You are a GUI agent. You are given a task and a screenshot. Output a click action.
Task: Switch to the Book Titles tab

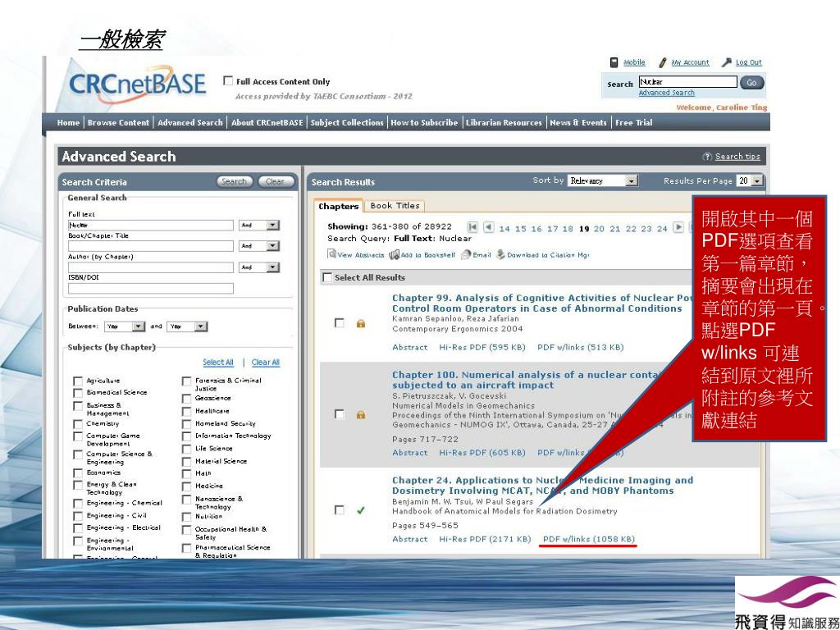coord(395,206)
